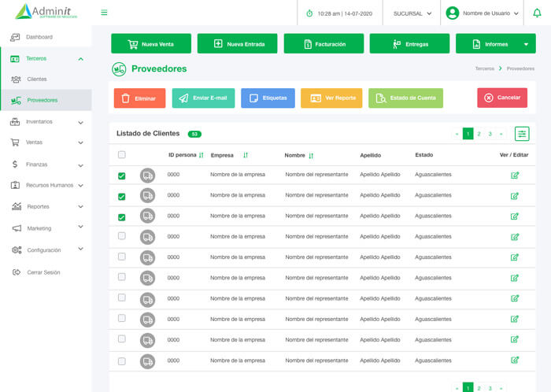Select Clientes in the sidebar
This screenshot has width=551, height=392.
coord(36,80)
